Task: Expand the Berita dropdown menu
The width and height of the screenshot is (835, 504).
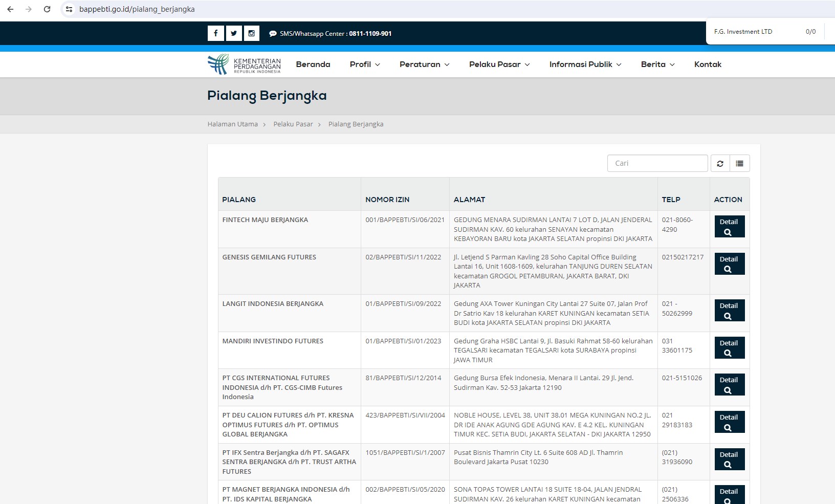Action: click(x=658, y=64)
